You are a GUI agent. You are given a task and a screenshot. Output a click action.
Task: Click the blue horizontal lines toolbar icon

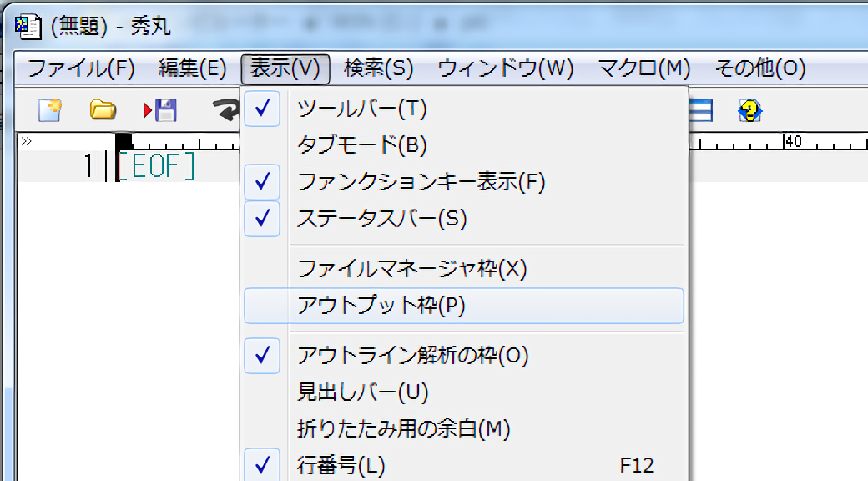coord(699,110)
